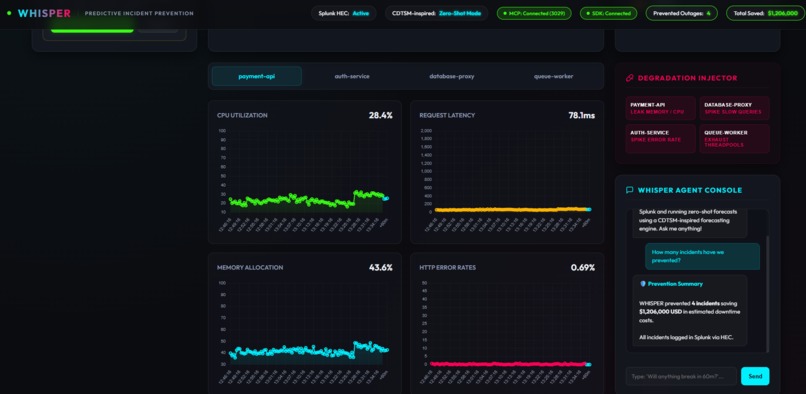This screenshot has height=394, width=806.
Task: Click the REQUEST LATENCY chart title
Action: click(447, 116)
